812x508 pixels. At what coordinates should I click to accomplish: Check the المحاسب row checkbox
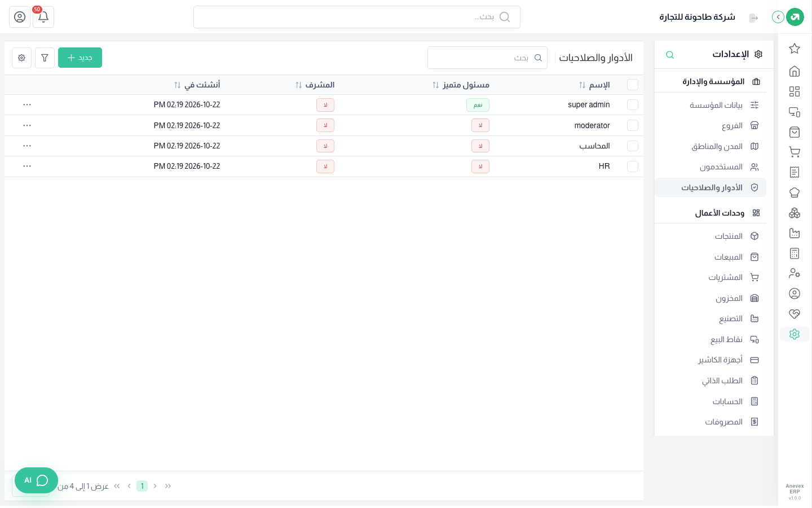point(633,146)
